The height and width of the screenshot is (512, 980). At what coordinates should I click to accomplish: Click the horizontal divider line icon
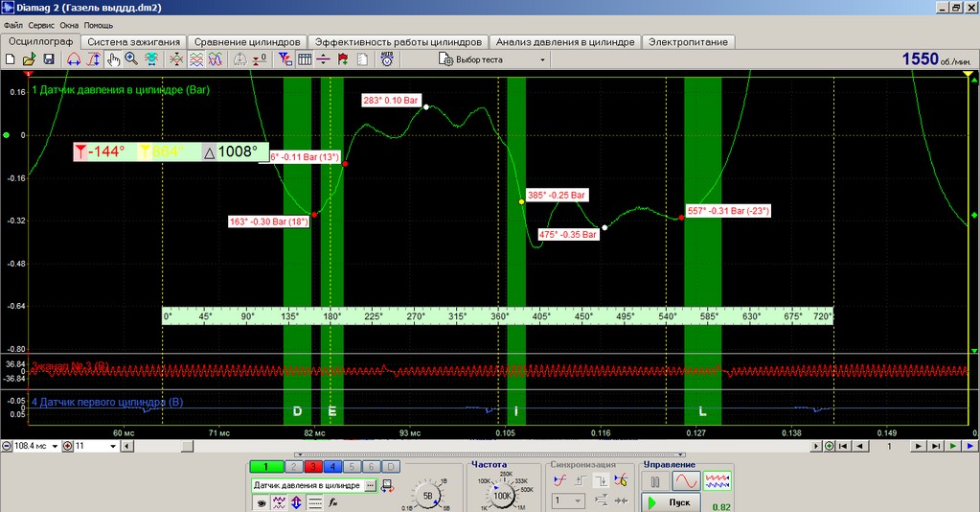pyautogui.click(x=323, y=59)
